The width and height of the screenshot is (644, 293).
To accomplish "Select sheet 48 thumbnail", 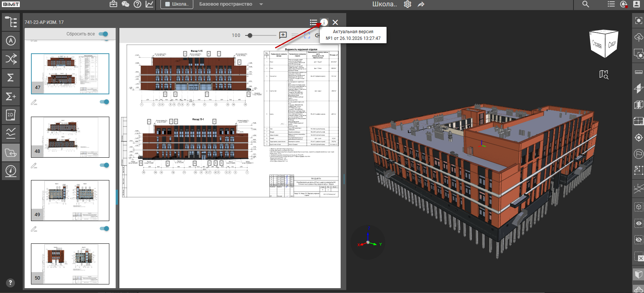I will click(x=70, y=137).
